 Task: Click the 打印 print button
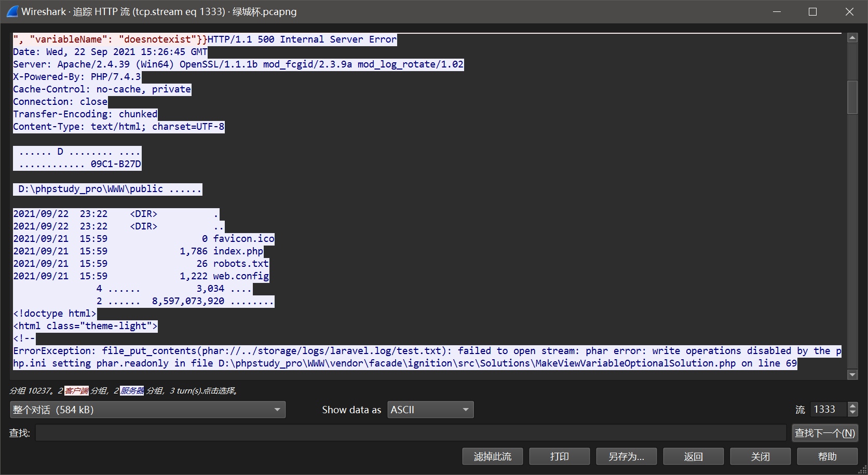[559, 456]
